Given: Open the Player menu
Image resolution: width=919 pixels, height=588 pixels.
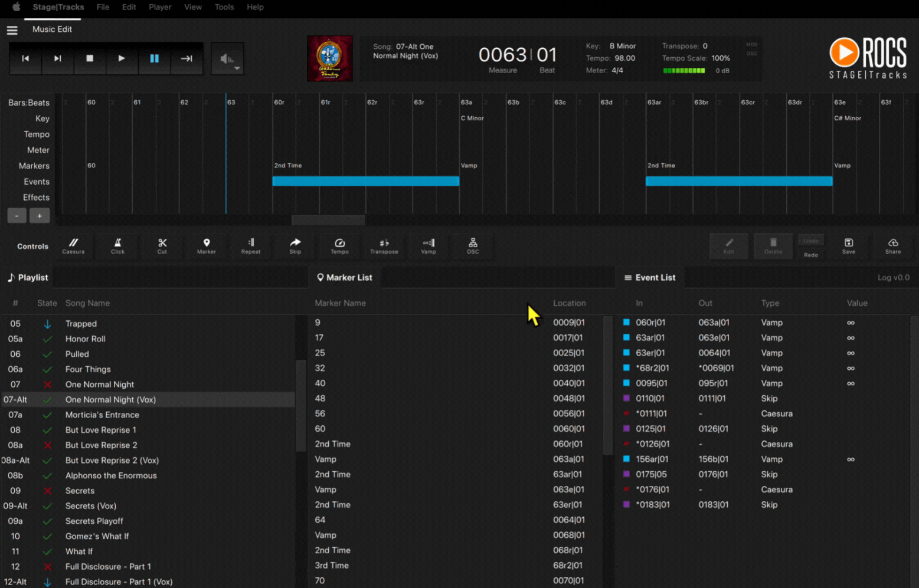Looking at the screenshot, I should (x=160, y=7).
